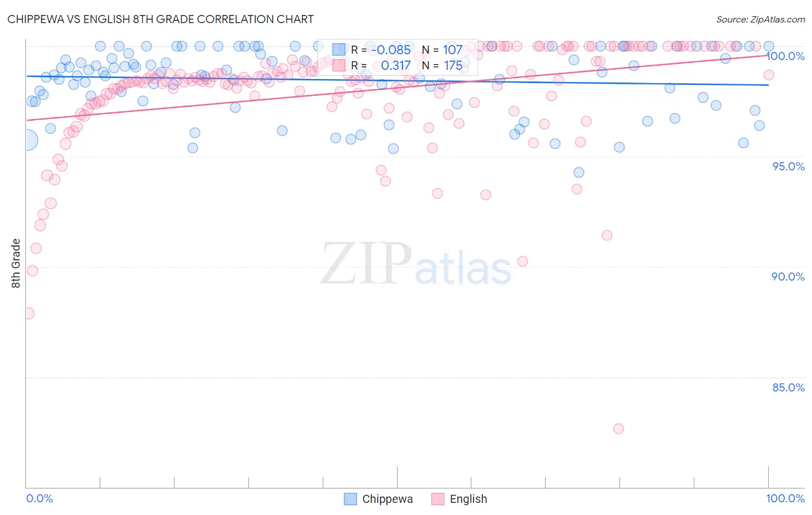Image resolution: width=812 pixels, height=515 pixels.
Task: Click the Source: ZipAtlas.com text
Action: coord(761,19)
